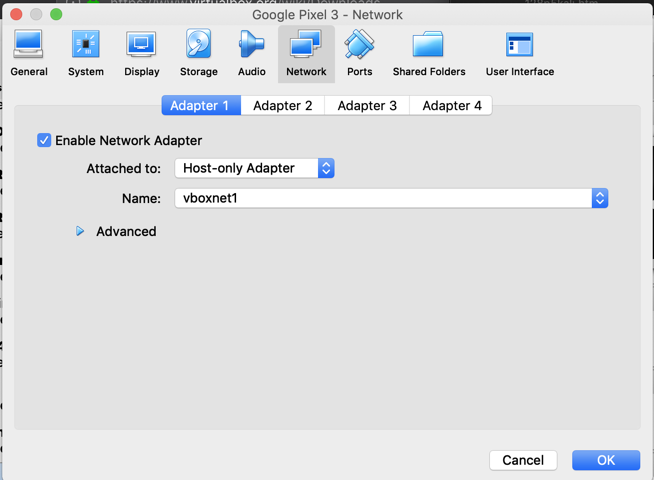Image resolution: width=654 pixels, height=480 pixels.
Task: Switch to Adapter 4 tab
Action: [451, 106]
